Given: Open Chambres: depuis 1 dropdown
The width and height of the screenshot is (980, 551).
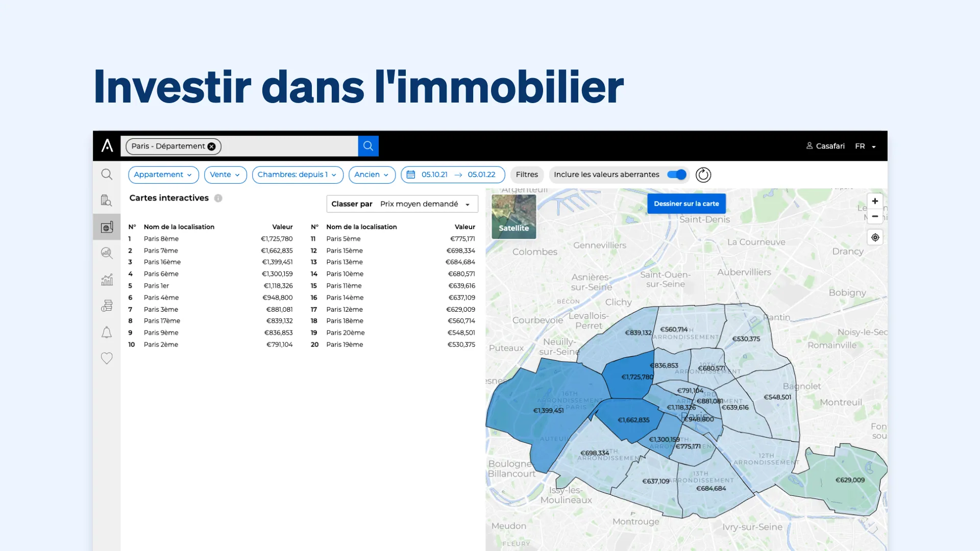Looking at the screenshot, I should coord(298,174).
